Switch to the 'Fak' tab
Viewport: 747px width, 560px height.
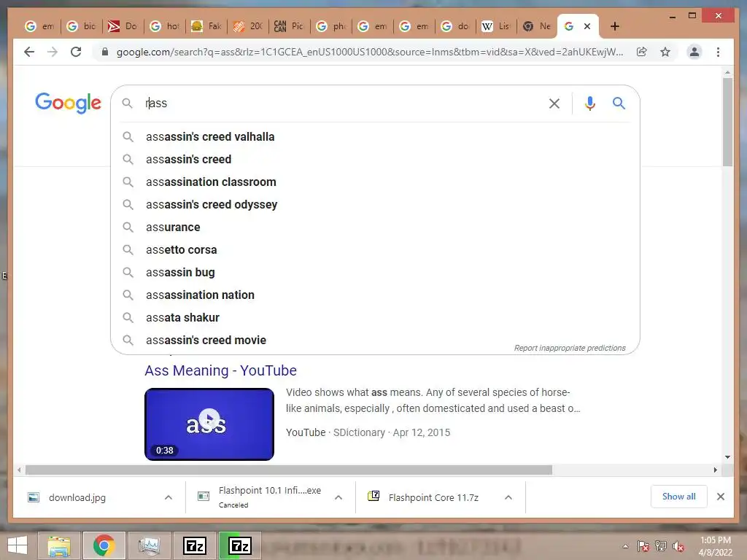click(x=206, y=26)
